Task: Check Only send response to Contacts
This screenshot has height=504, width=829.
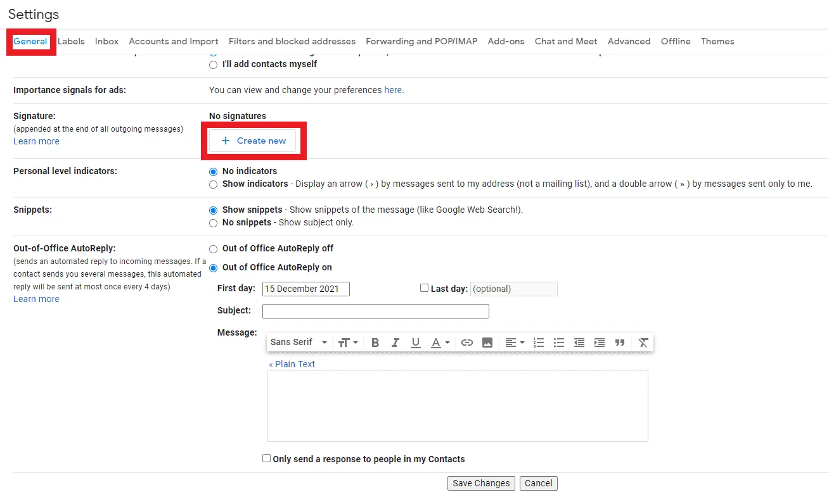Action: [x=266, y=458]
